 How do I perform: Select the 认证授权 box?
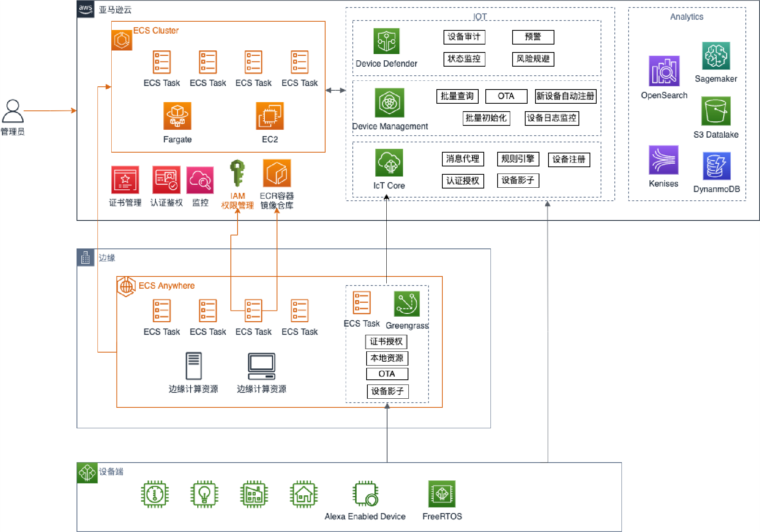(463, 181)
